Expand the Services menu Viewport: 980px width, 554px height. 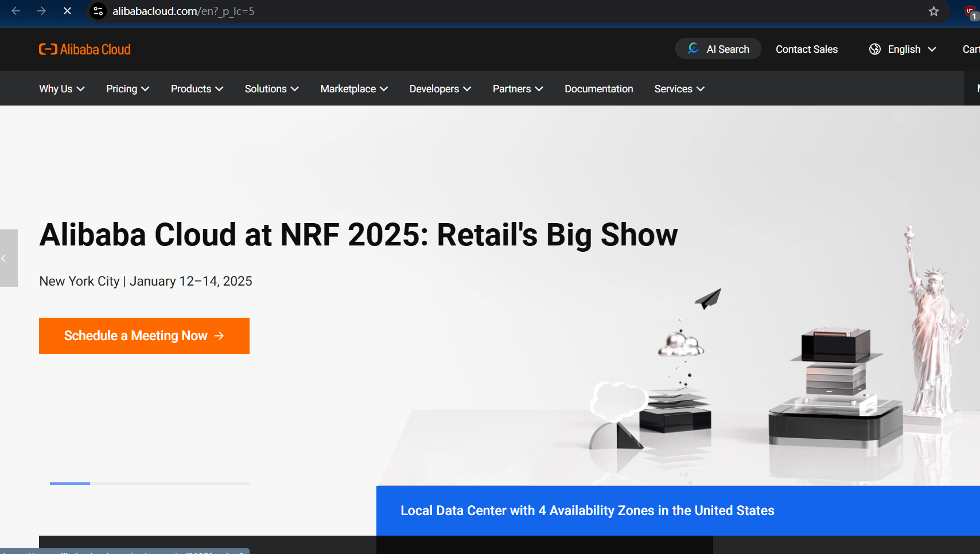[x=680, y=89]
